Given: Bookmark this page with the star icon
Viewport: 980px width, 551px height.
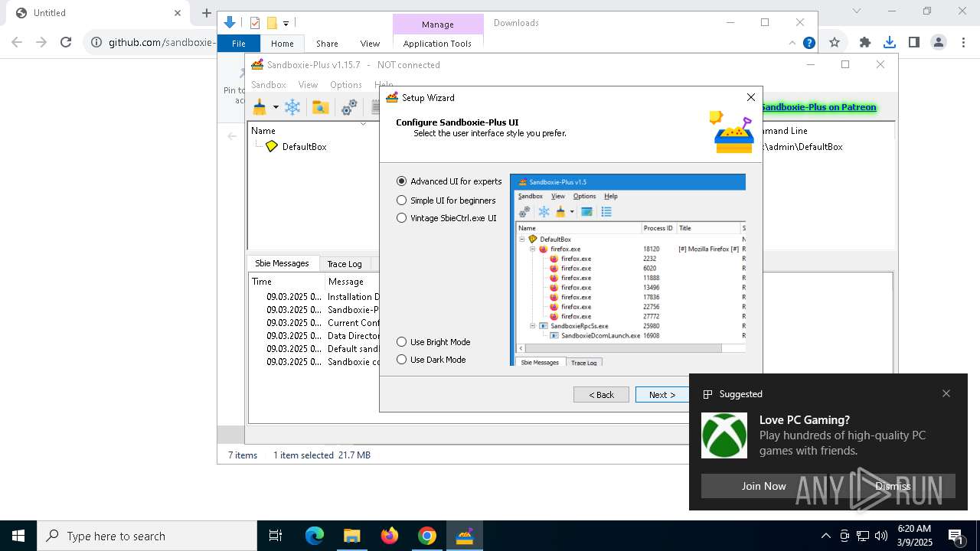Looking at the screenshot, I should click(x=835, y=42).
